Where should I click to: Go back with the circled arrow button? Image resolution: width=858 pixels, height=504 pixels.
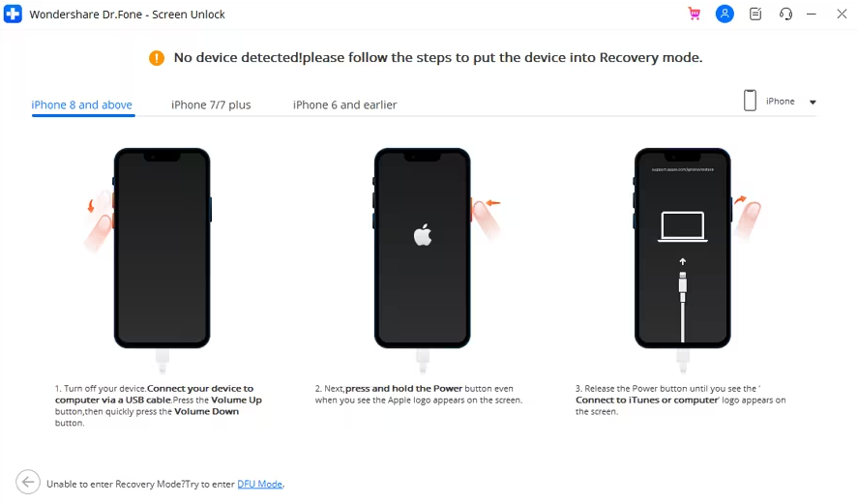click(x=28, y=482)
